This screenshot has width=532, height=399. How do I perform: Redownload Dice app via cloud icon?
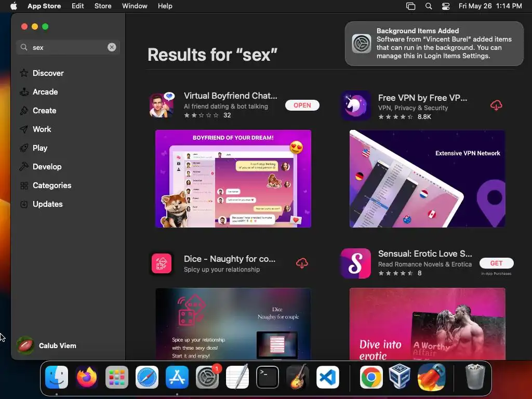pyautogui.click(x=302, y=263)
